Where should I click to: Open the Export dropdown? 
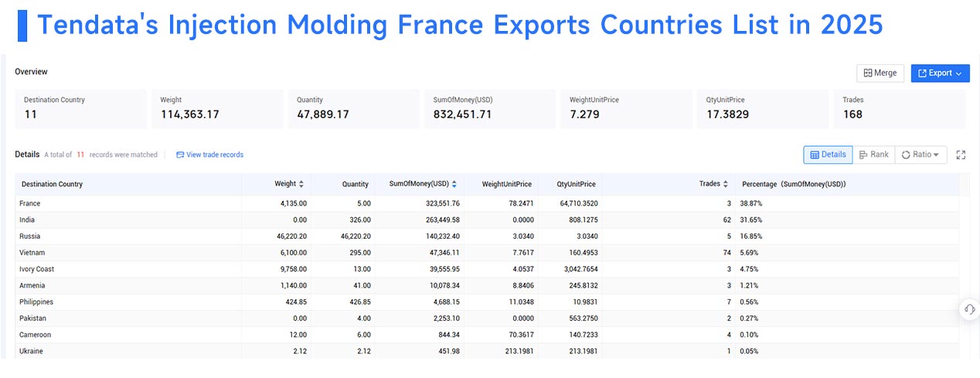click(940, 73)
